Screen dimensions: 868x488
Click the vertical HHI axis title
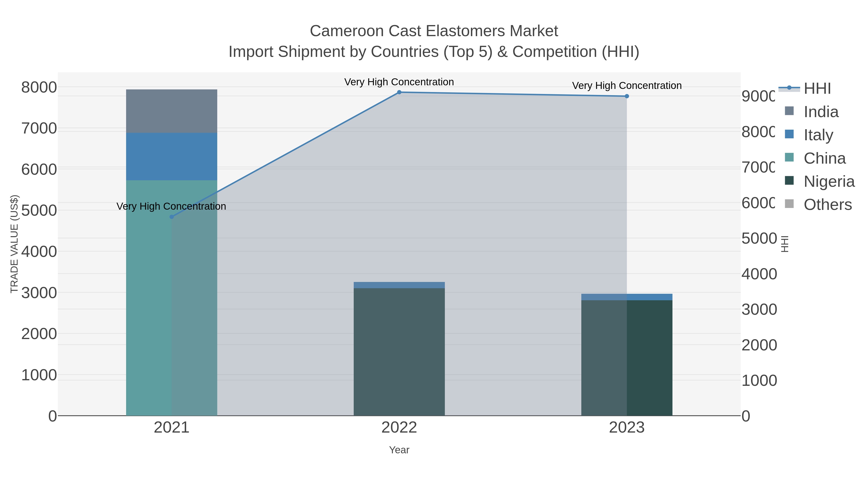tap(785, 244)
